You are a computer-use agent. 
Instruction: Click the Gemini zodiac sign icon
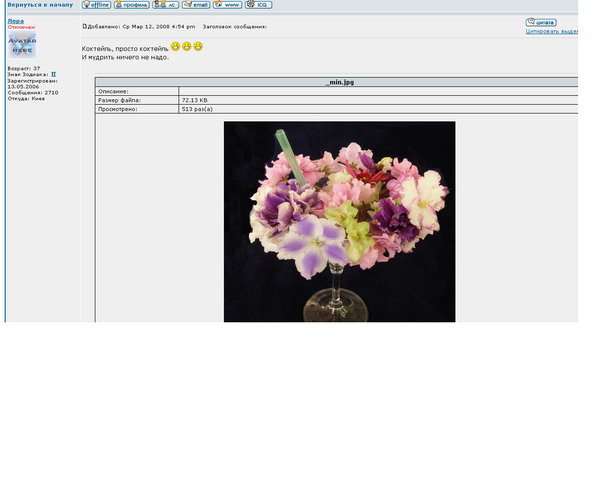[x=54, y=74]
